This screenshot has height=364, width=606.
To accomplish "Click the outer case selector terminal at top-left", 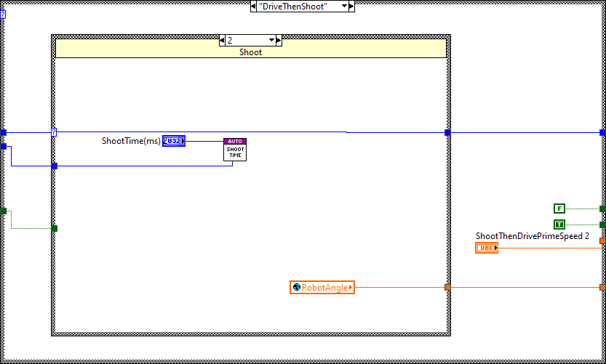I will [3, 14].
